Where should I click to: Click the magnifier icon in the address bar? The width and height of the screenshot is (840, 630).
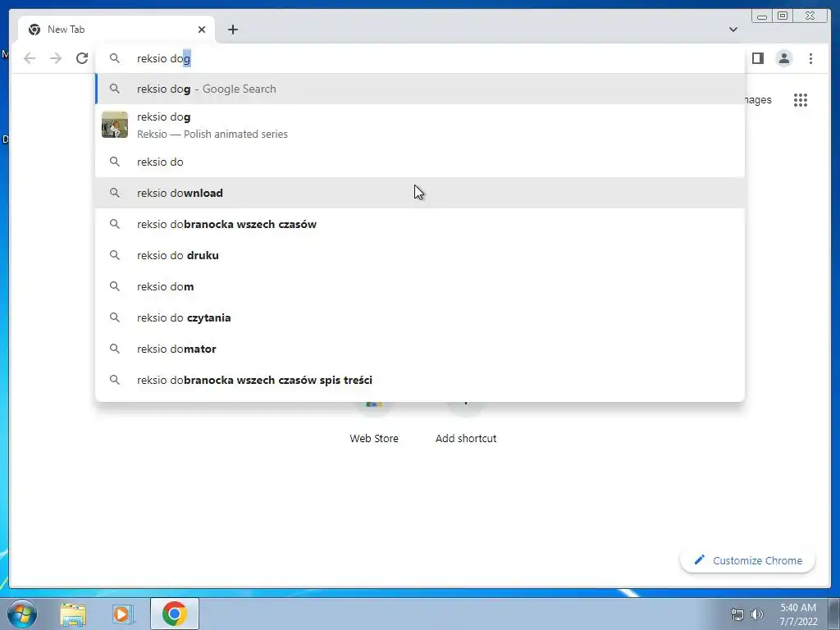tap(115, 58)
